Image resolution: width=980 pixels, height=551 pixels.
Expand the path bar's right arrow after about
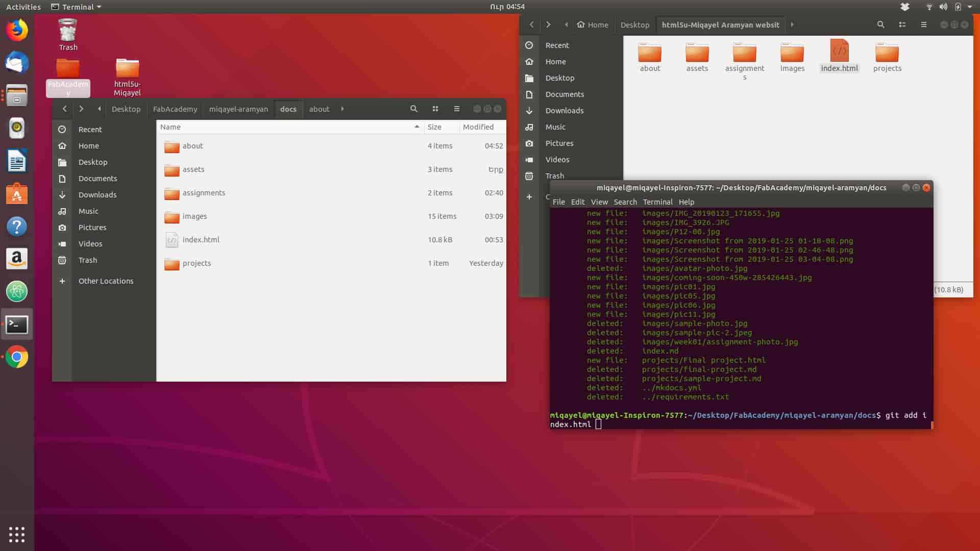[x=342, y=109]
